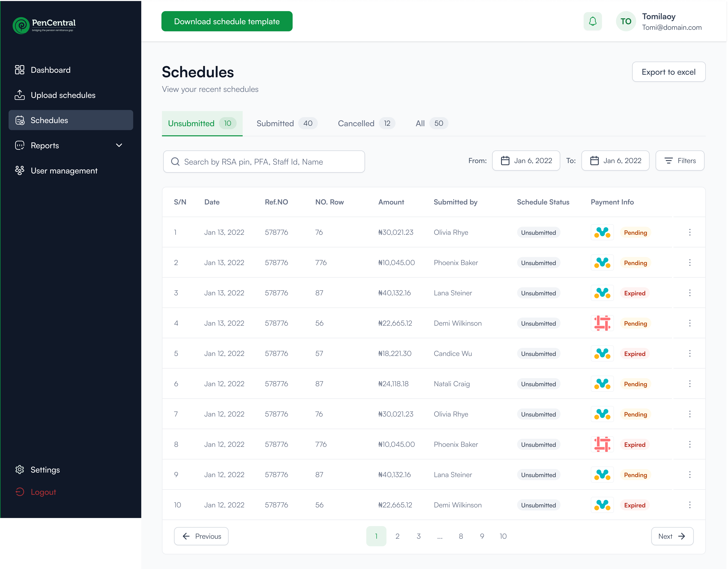Click the Settings gear icon
The height and width of the screenshot is (569, 728).
(20, 470)
